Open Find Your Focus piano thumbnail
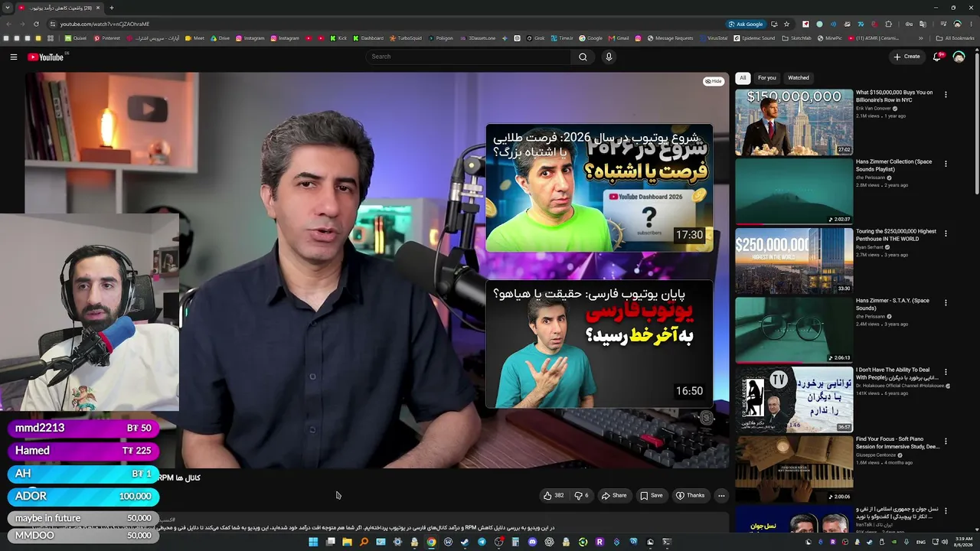The height and width of the screenshot is (551, 980). coord(794,469)
